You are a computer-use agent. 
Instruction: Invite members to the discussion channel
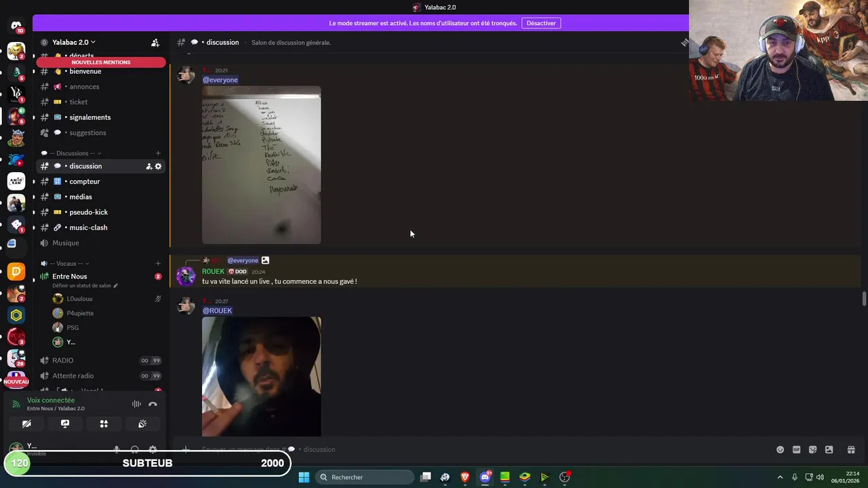(x=149, y=166)
